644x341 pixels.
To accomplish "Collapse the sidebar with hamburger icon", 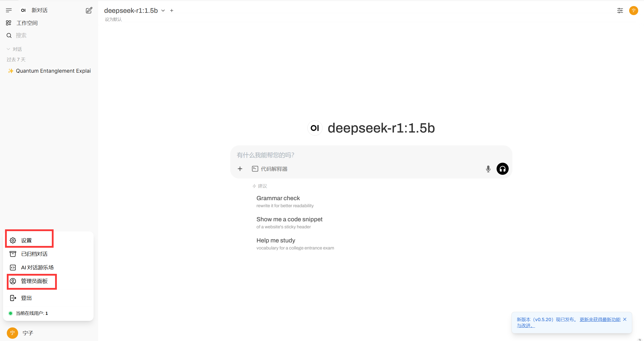I will click(x=9, y=10).
